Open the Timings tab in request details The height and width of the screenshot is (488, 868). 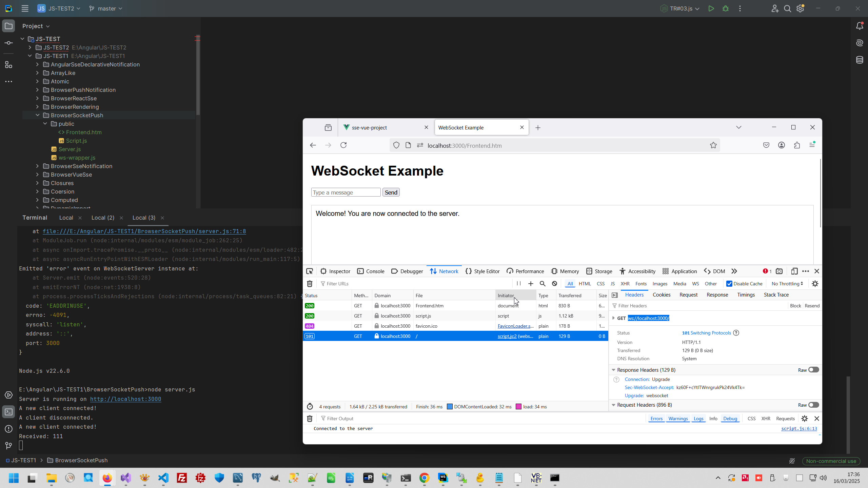[x=746, y=295]
